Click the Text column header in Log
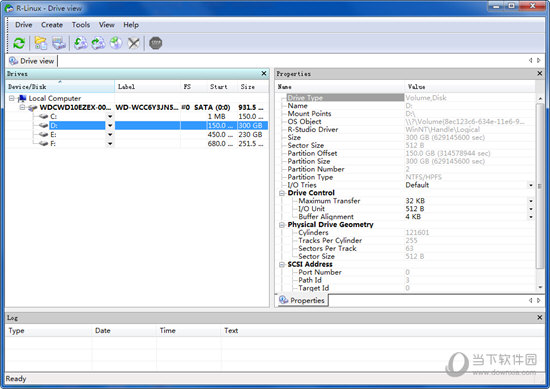This screenshot has width=550, height=389. pos(382,330)
